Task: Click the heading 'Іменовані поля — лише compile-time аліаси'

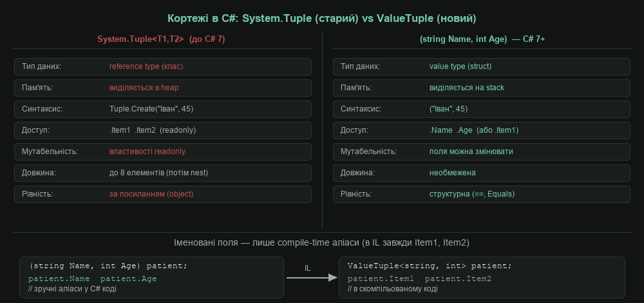Action: [x=322, y=243]
